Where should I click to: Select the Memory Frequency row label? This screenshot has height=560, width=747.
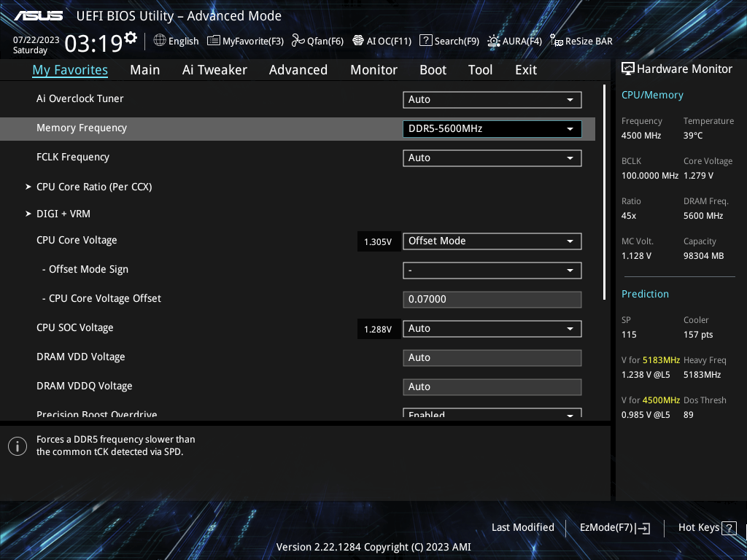[x=82, y=128]
